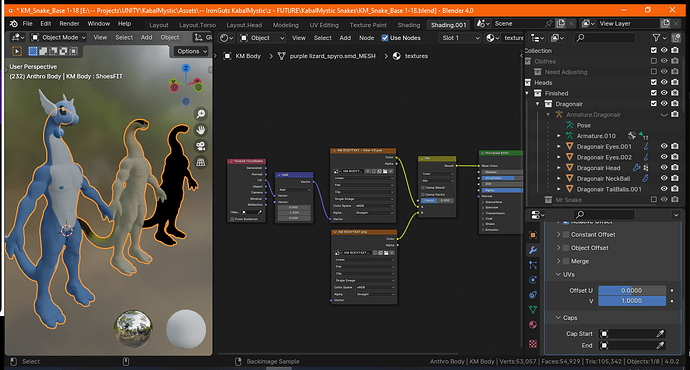Image resolution: width=690 pixels, height=370 pixels.
Task: Adjust the UV offset V value slider
Action: 631,300
